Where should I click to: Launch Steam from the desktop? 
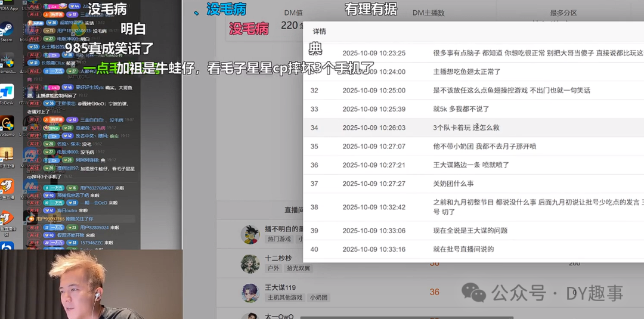point(7,32)
